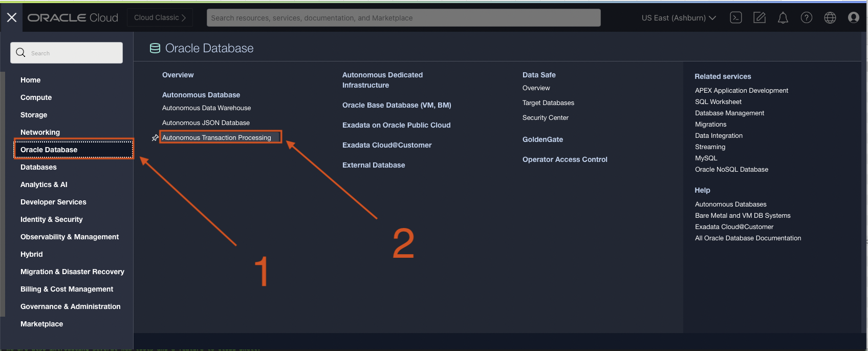Image resolution: width=868 pixels, height=351 pixels.
Task: Click the top resources search bar
Action: point(403,18)
